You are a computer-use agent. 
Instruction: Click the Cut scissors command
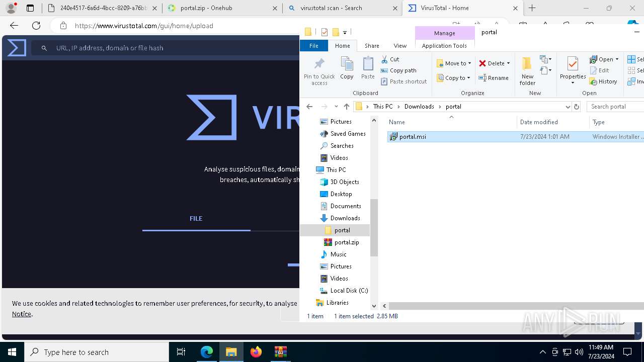(x=390, y=59)
